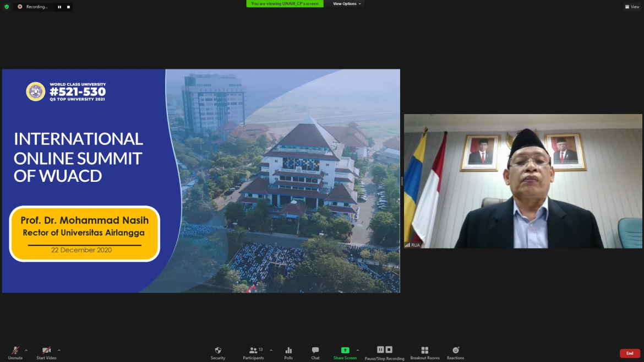Open the Participants panel
The width and height of the screenshot is (644, 362).
[253, 353]
